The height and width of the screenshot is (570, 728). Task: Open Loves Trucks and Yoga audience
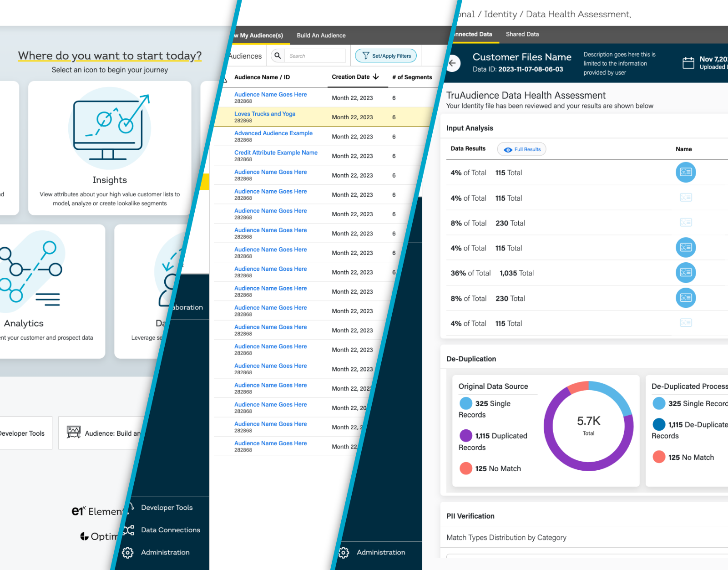265,114
